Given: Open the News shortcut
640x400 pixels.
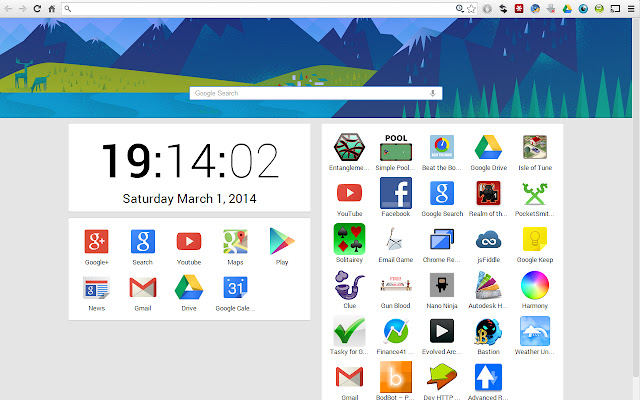Looking at the screenshot, I should click(x=96, y=287).
